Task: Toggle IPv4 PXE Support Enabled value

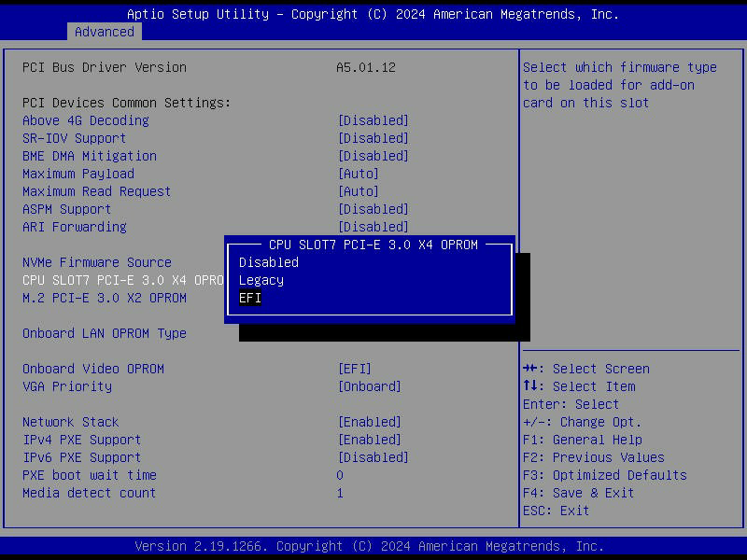Action: [370, 440]
